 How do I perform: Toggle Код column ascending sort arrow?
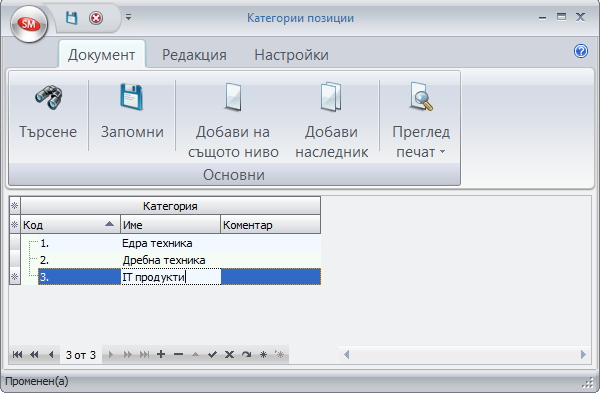[x=109, y=224]
